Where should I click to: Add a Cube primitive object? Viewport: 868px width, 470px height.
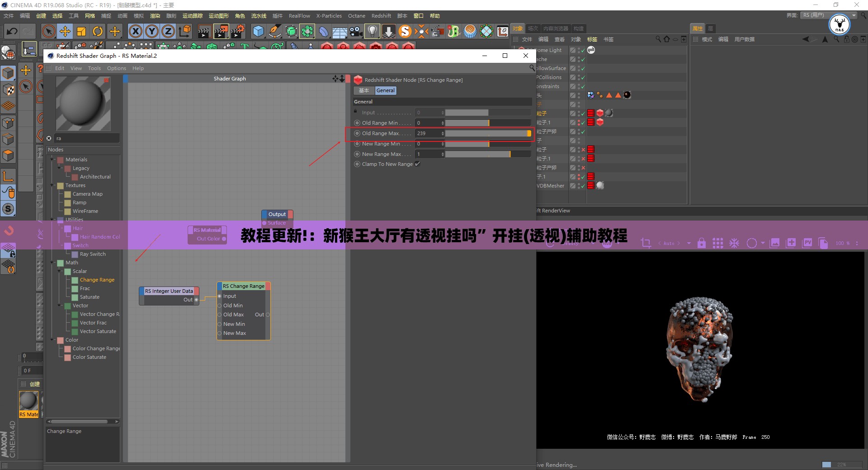pyautogui.click(x=258, y=31)
